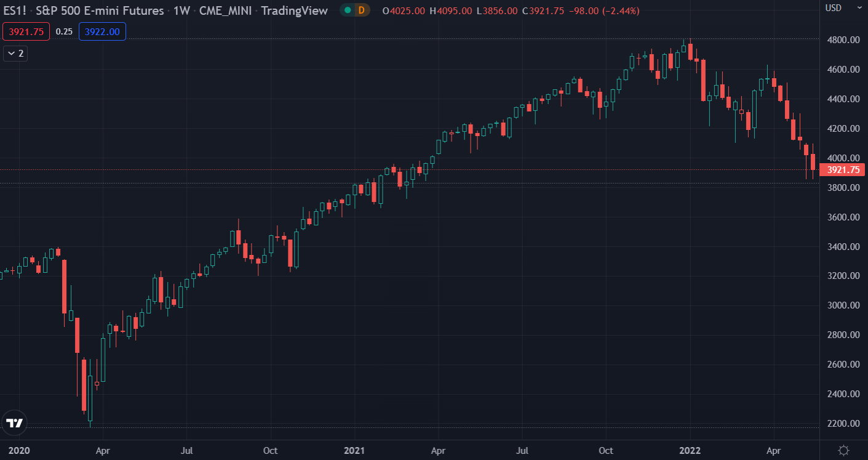The height and width of the screenshot is (460, 868).
Task: Click the low value L3856.00
Action: click(x=496, y=10)
